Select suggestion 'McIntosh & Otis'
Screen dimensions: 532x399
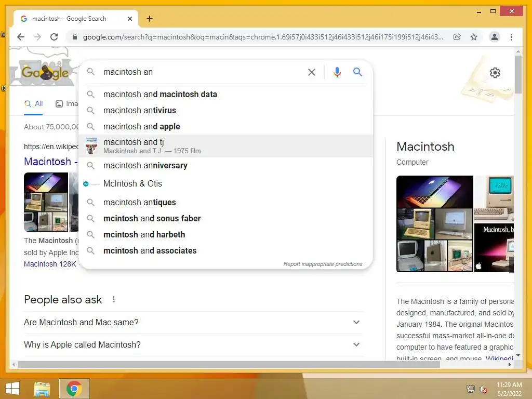pyautogui.click(x=225, y=183)
